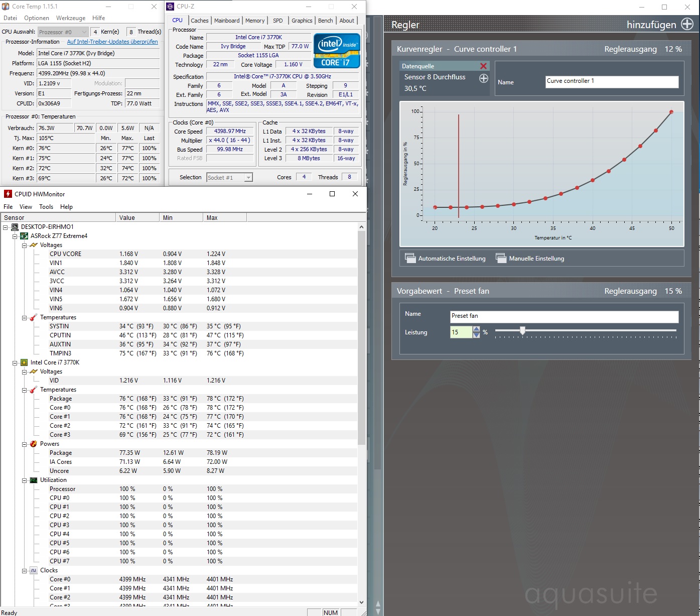Click the Leistung value field showing 15
This screenshot has height=616, width=700.
tap(461, 332)
